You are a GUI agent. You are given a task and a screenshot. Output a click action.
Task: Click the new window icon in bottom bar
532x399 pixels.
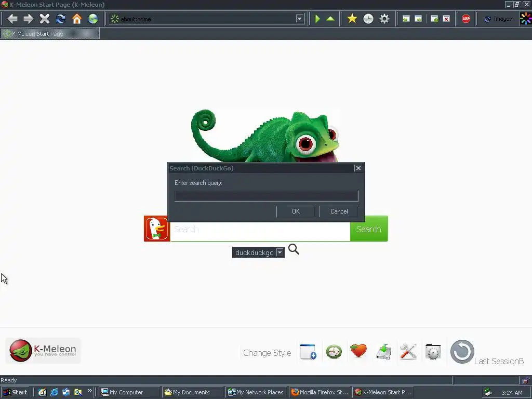click(308, 352)
